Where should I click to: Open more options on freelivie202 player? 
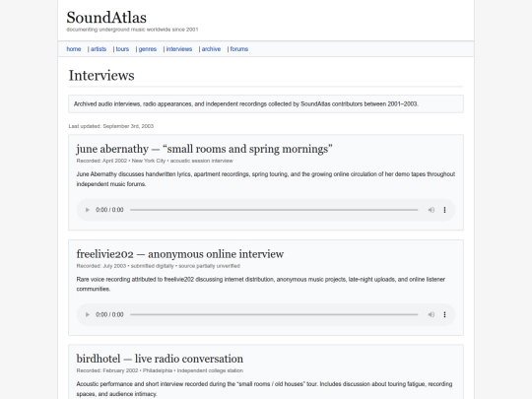click(444, 314)
